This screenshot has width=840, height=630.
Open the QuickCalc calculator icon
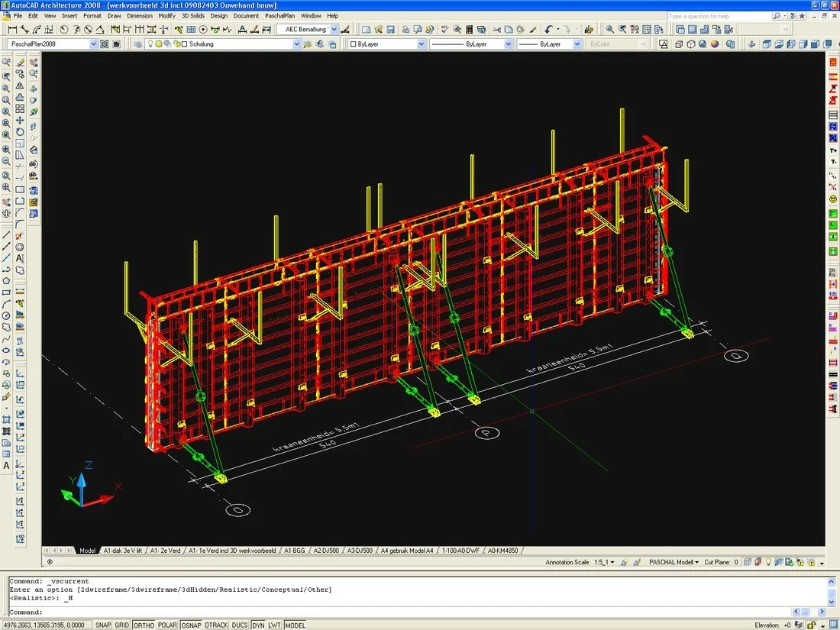(x=470, y=30)
